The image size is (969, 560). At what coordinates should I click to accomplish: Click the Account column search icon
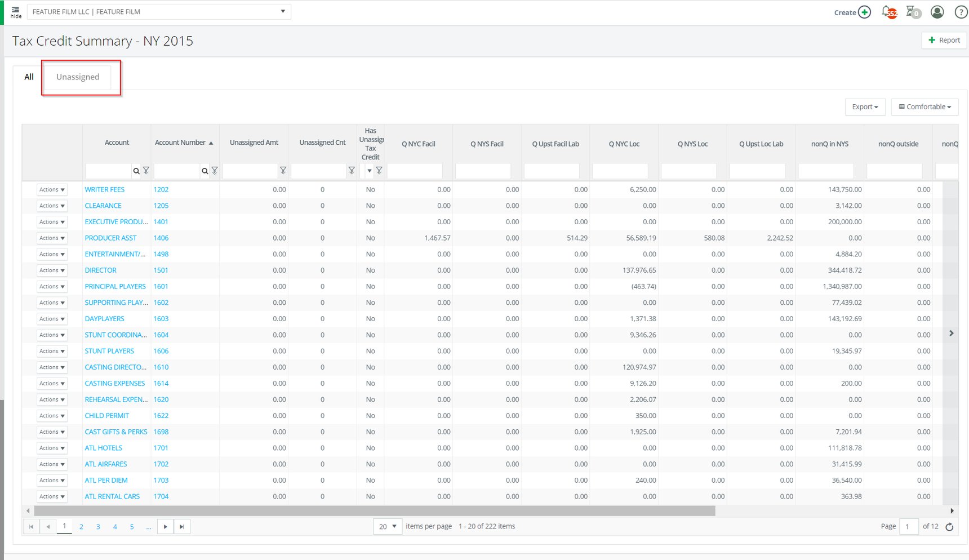point(136,171)
